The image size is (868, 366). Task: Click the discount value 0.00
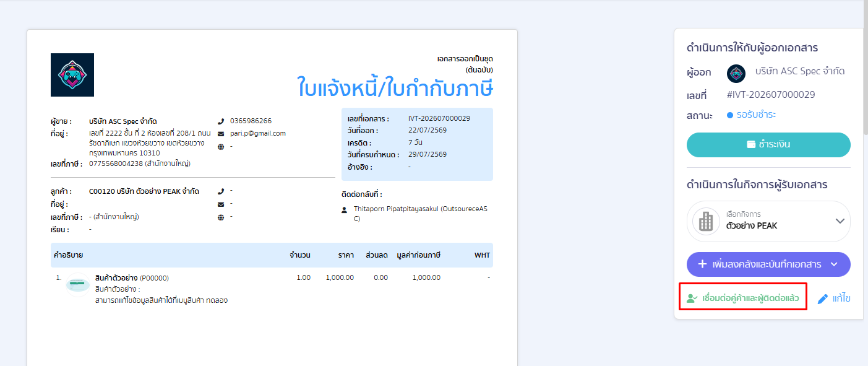point(380,277)
